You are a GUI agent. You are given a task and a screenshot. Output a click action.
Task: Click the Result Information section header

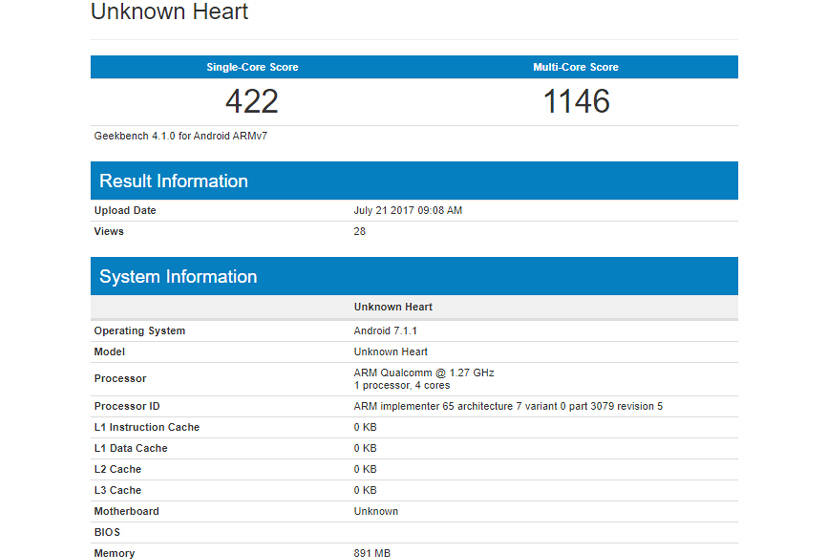(173, 181)
